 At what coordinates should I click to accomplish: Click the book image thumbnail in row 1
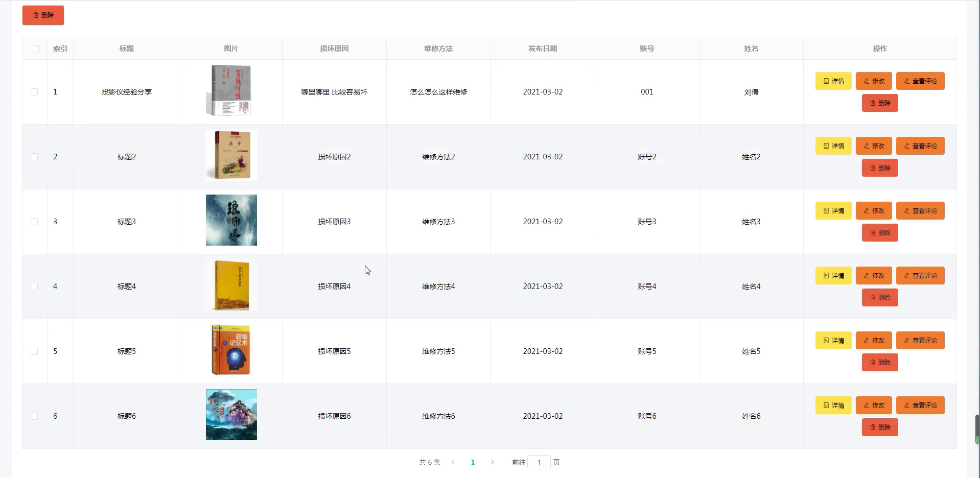click(231, 90)
